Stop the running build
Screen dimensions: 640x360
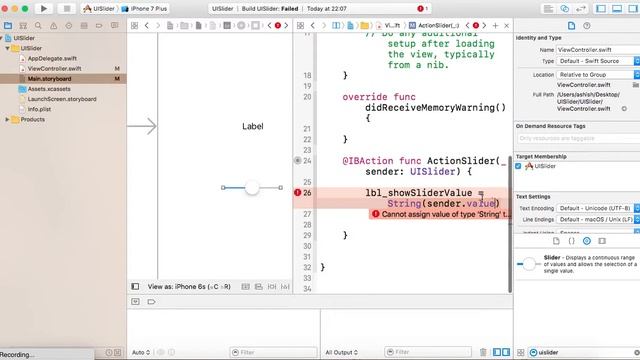[67, 8]
